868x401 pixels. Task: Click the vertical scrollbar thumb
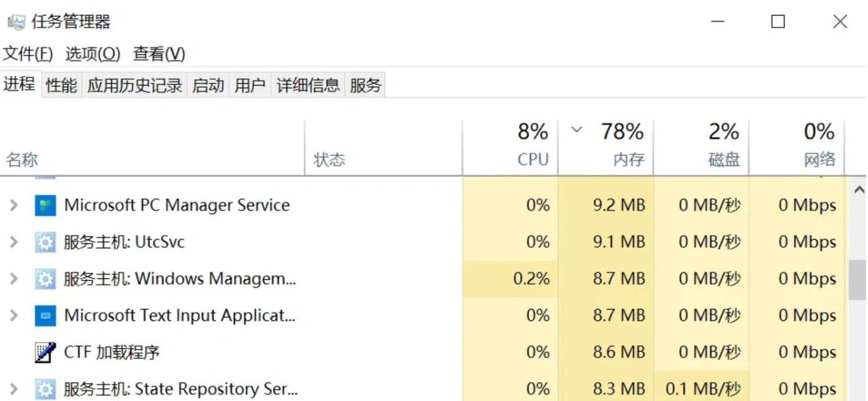(x=857, y=280)
